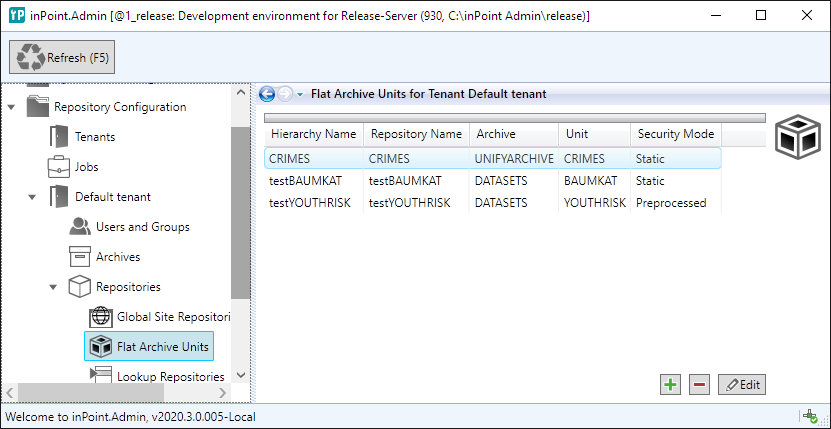Click the recycle icon on the Refresh button

[31, 57]
